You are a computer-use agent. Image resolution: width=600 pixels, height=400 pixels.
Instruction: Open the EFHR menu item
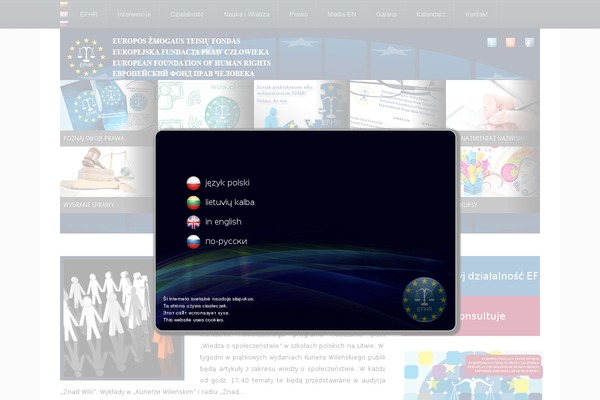click(88, 15)
